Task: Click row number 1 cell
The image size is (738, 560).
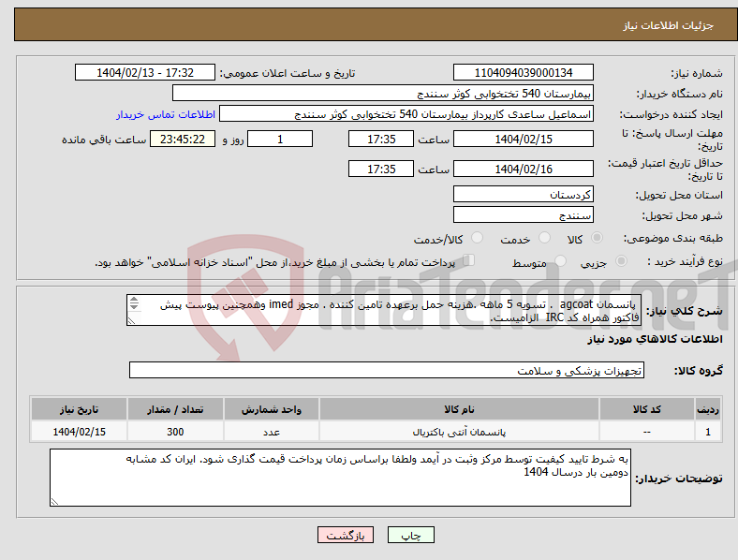Action: [x=708, y=432]
